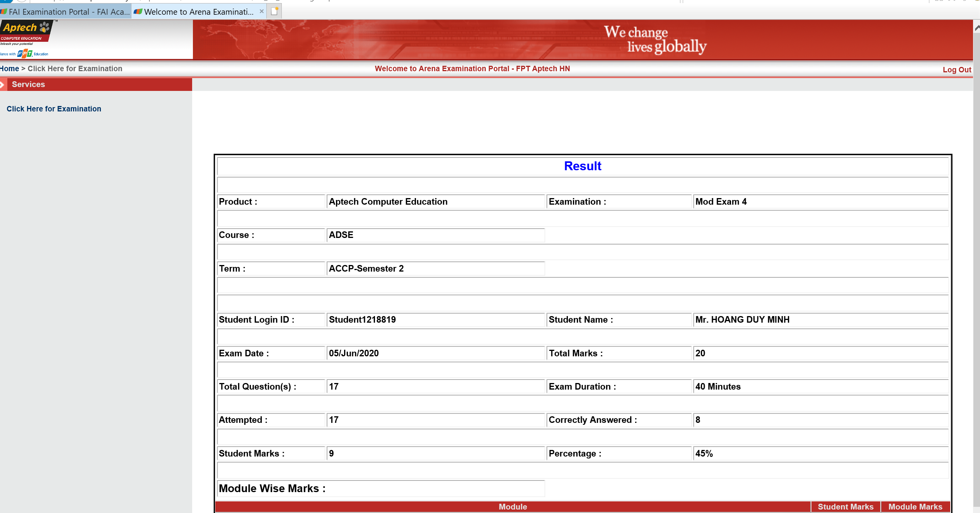The height and width of the screenshot is (513, 980).
Task: Close the Welcome to Arena Examination tab
Action: click(262, 12)
